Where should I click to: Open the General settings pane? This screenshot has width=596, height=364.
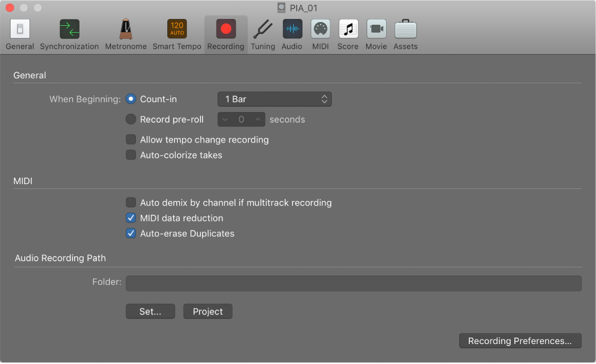pyautogui.click(x=19, y=32)
